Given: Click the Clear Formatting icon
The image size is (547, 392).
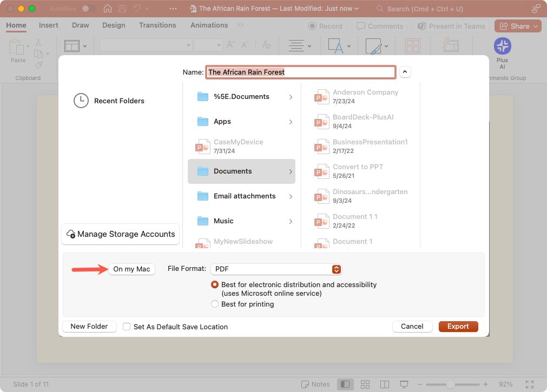Looking at the screenshot, I should point(267,45).
